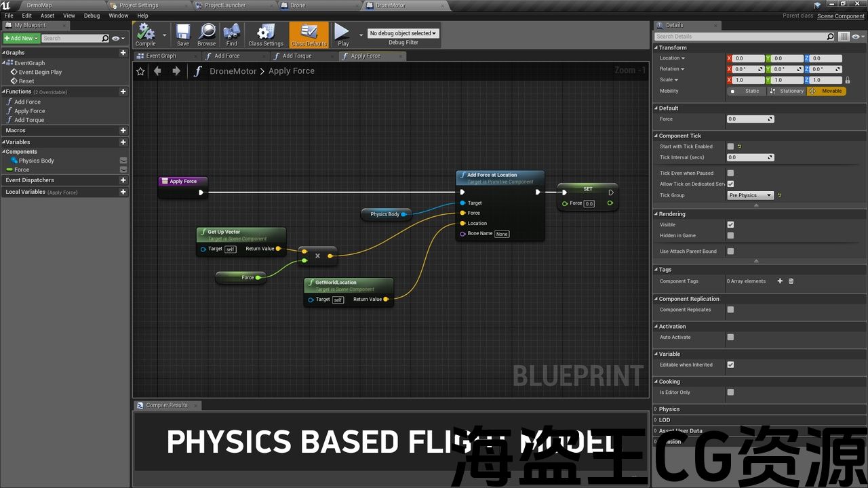
Task: Open the Asset menu
Action: click(x=47, y=16)
